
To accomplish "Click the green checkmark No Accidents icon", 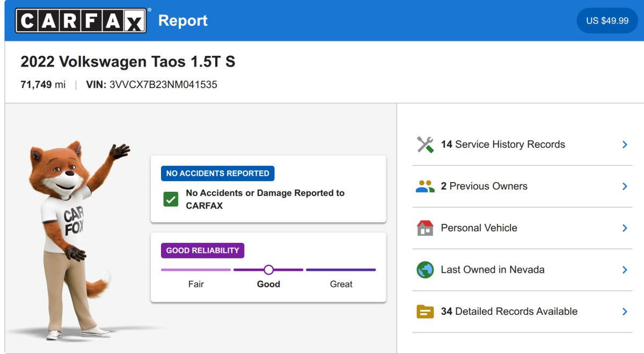I will pyautogui.click(x=171, y=199).
